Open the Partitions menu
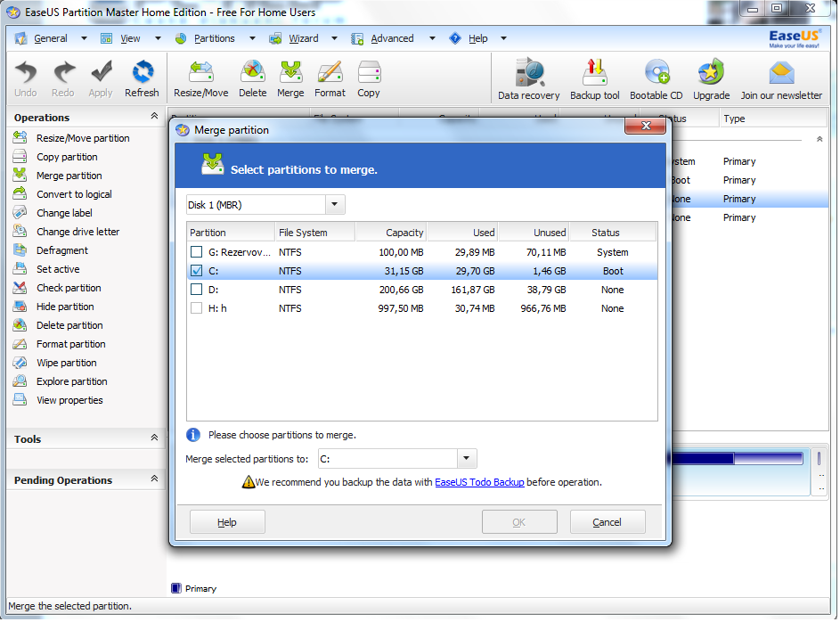840x622 pixels. coord(214,38)
